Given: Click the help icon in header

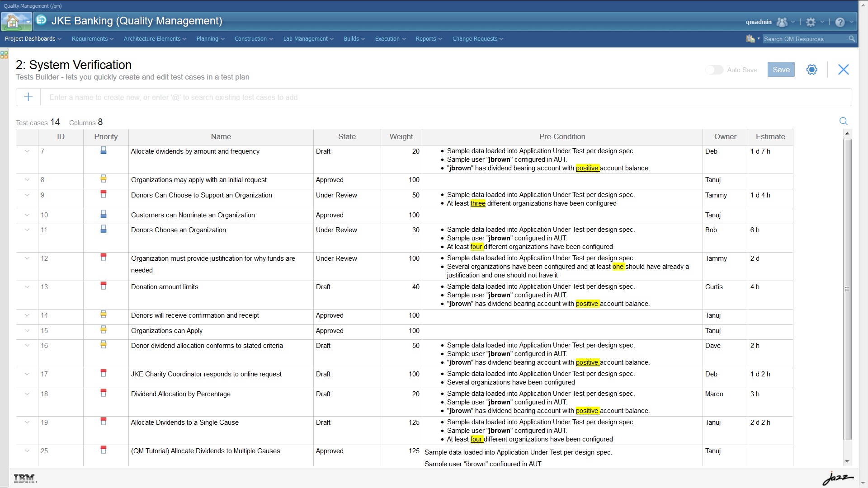Looking at the screenshot, I should click(x=841, y=21).
